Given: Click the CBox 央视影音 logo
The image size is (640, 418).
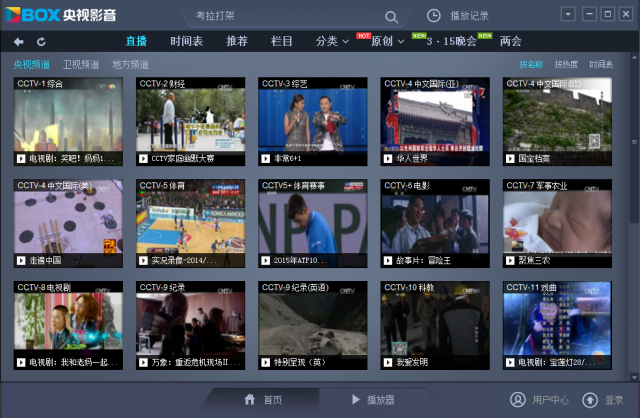Looking at the screenshot, I should [x=61, y=15].
